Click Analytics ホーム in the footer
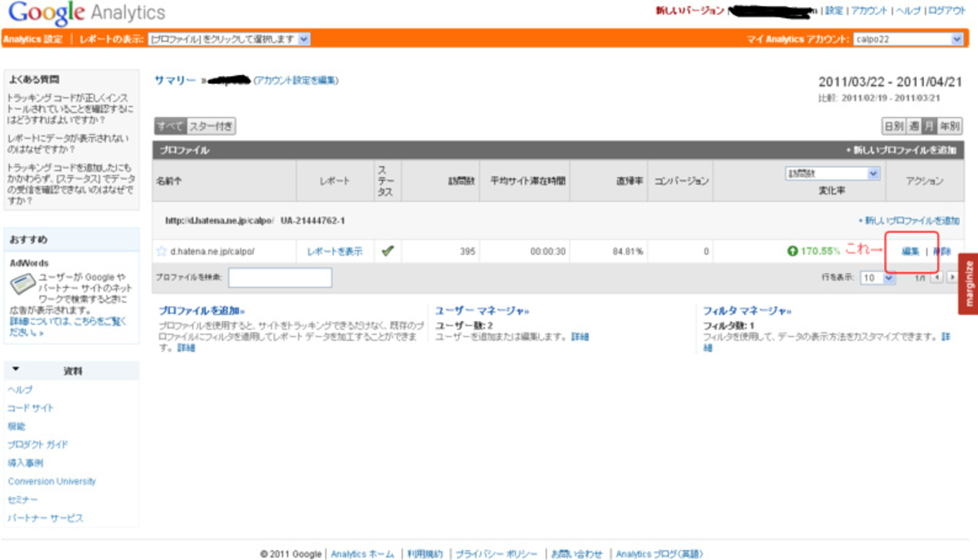This screenshot has height=560, width=978. [363, 554]
